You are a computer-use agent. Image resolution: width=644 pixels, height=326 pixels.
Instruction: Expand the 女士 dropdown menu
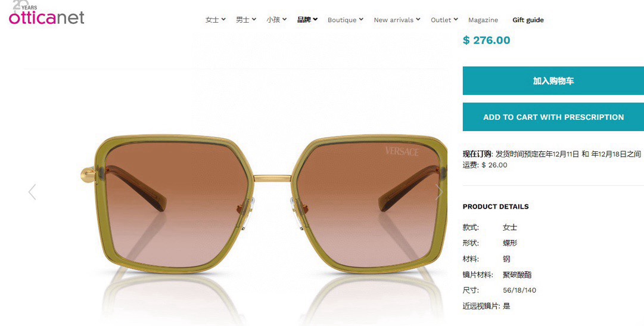216,20
